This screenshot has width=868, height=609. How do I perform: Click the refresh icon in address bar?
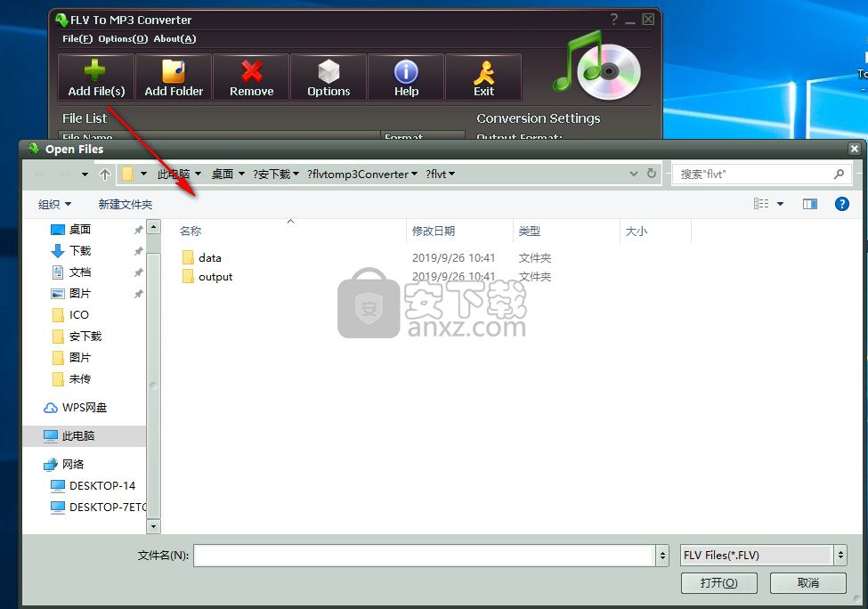coord(652,174)
